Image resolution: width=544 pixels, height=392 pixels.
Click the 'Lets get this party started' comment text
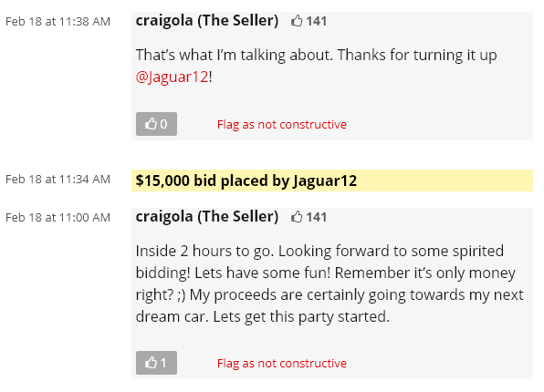(x=301, y=316)
